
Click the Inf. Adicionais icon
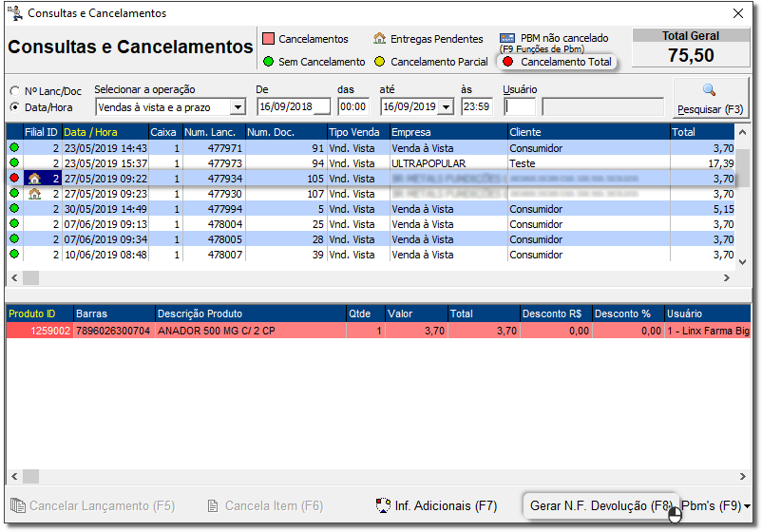[x=383, y=505]
